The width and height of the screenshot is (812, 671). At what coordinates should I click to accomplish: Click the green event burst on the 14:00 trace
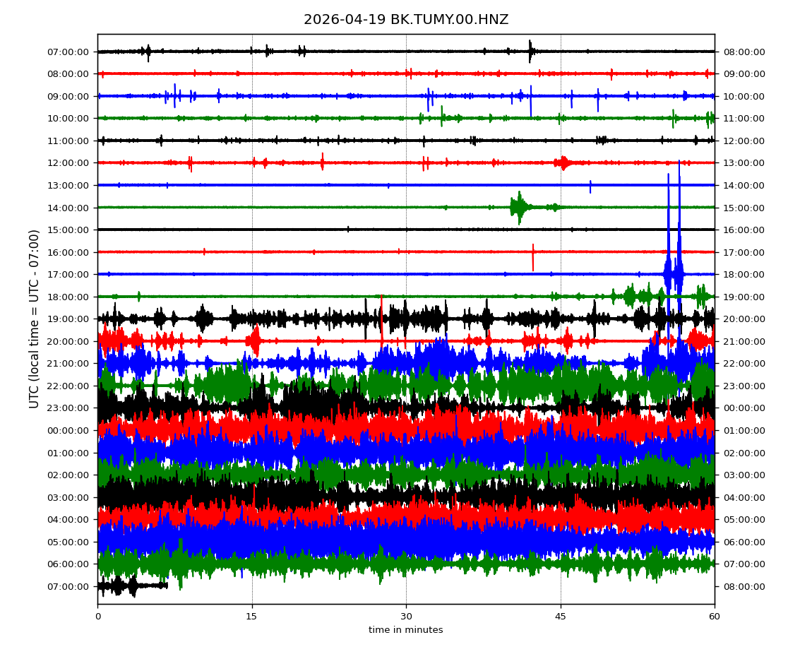pos(519,207)
